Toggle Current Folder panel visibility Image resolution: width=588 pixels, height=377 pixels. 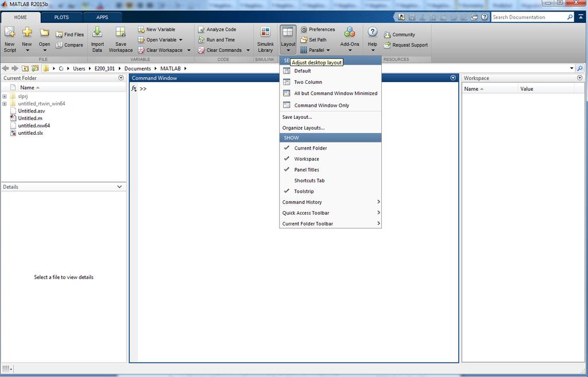pyautogui.click(x=330, y=148)
